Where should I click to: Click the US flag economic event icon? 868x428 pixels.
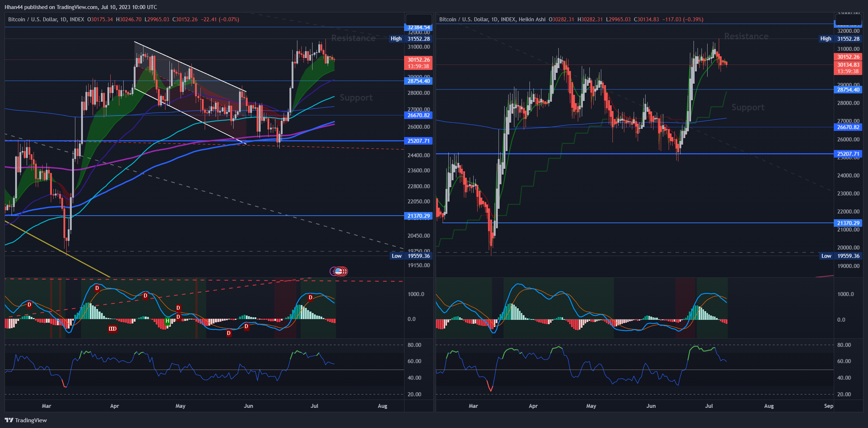click(x=338, y=271)
